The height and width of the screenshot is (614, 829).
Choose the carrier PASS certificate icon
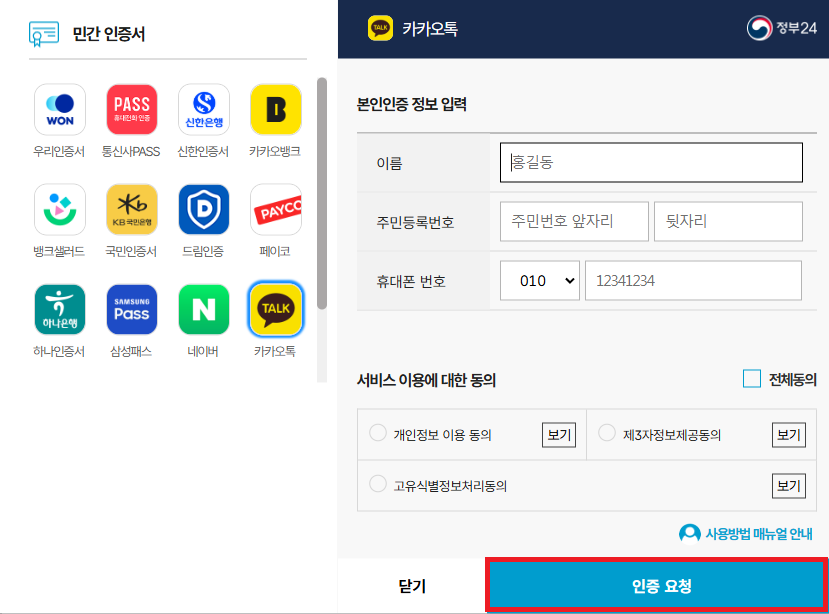click(132, 109)
